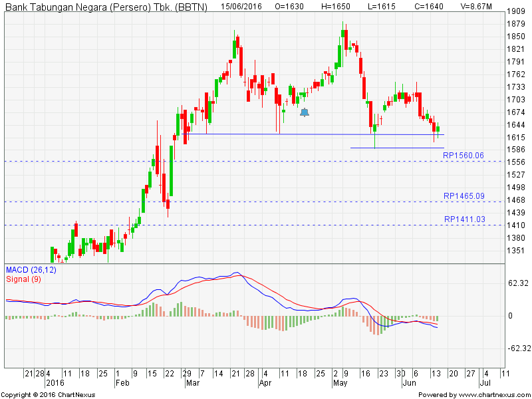Image resolution: width=532 pixels, height=399 pixels.
Task: Click the high price H=1650
Action: click(336, 7)
